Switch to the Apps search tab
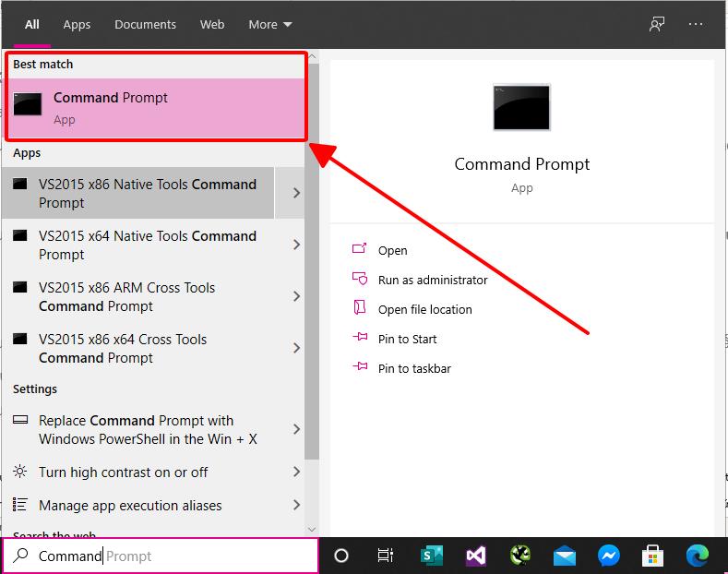 tap(77, 24)
